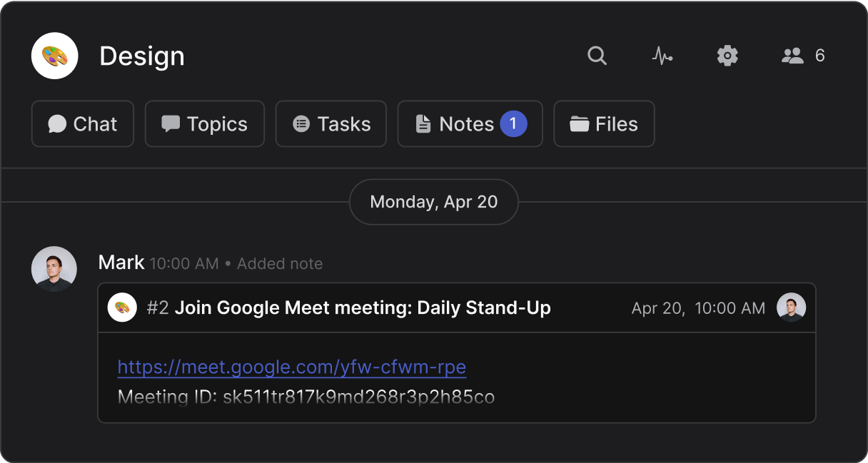Click the Design workspace palette avatar
This screenshot has width=868, height=463.
coord(54,56)
